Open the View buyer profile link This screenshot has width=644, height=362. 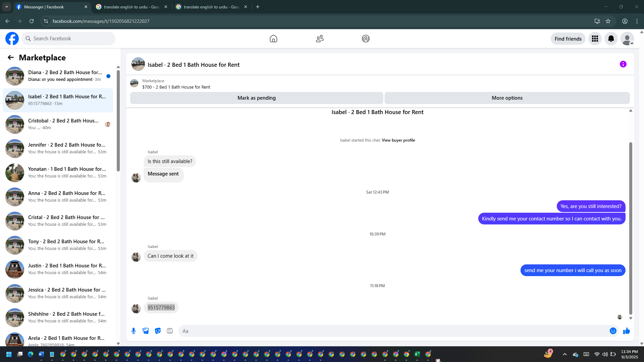click(398, 140)
